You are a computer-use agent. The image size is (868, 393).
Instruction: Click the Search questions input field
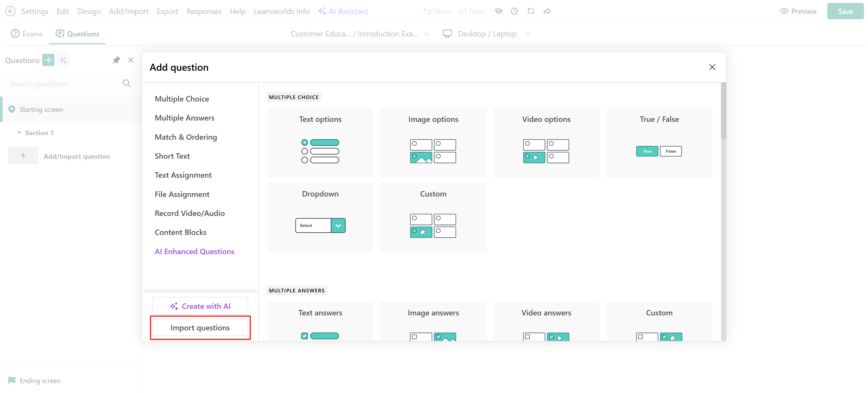pyautogui.click(x=64, y=84)
